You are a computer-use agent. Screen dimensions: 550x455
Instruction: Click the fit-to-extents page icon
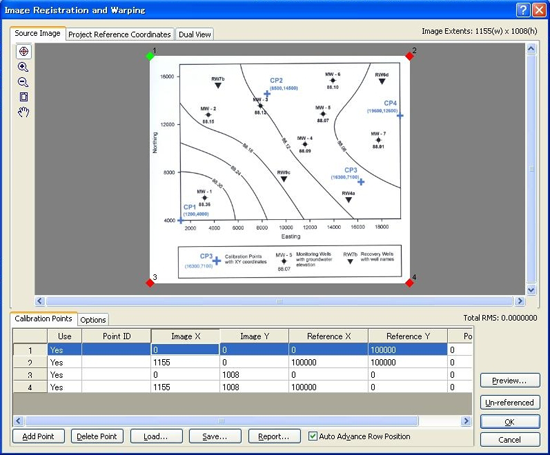pos(24,97)
